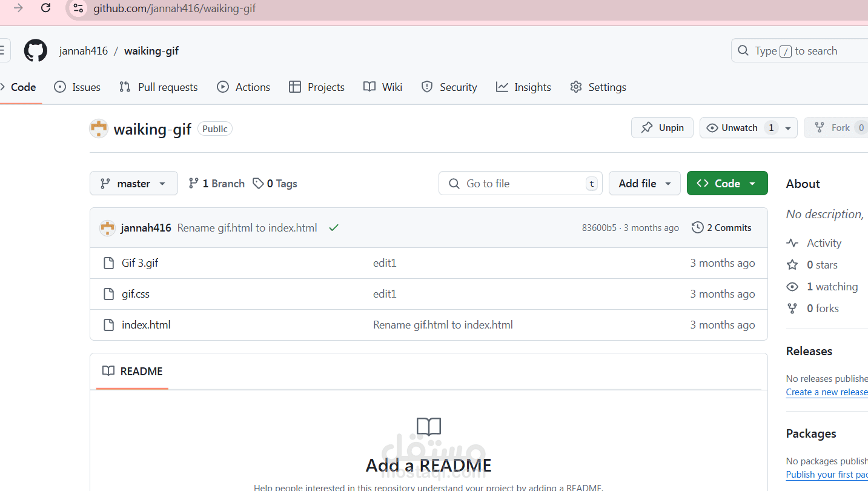Open the Gif 3.gif file
Screen dimensions: 868x491
(x=140, y=263)
